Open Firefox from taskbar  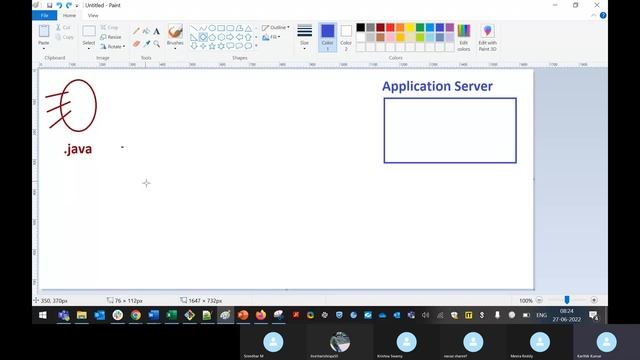point(261,315)
